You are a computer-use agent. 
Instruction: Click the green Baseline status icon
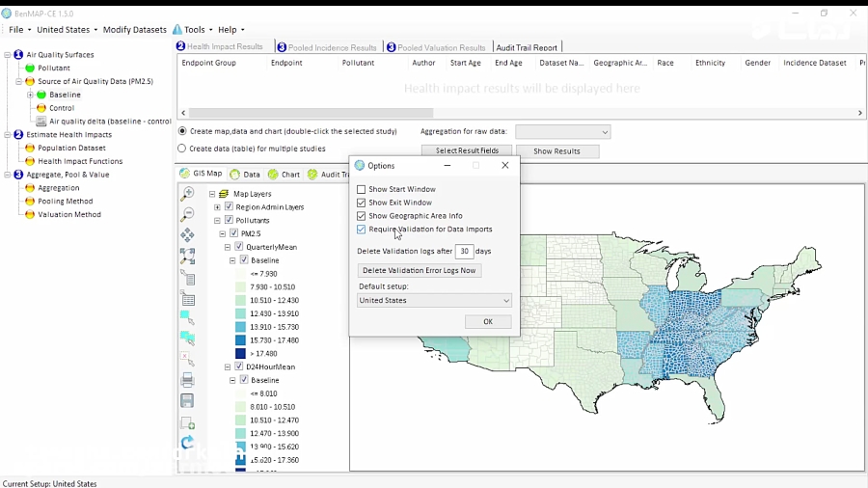point(41,95)
